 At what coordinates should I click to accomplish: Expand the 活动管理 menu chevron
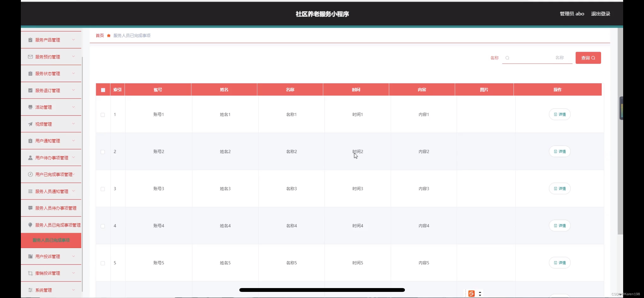point(74,107)
